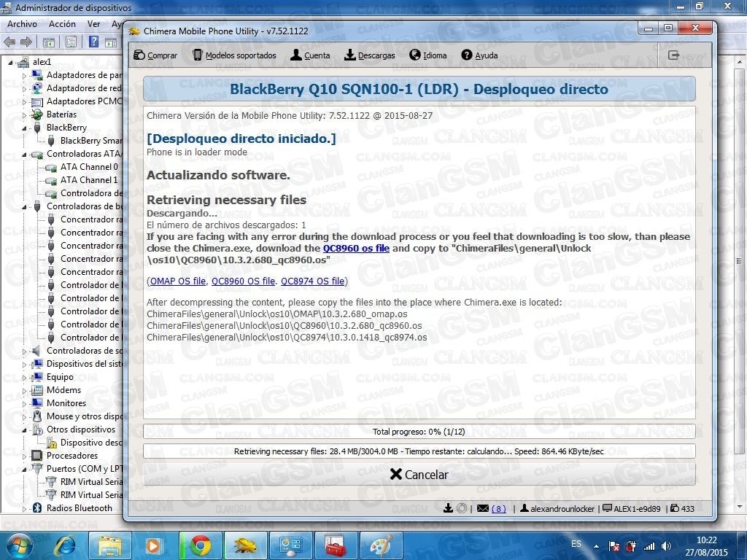Open the Cuenta account section
The image size is (747, 560).
[310, 55]
